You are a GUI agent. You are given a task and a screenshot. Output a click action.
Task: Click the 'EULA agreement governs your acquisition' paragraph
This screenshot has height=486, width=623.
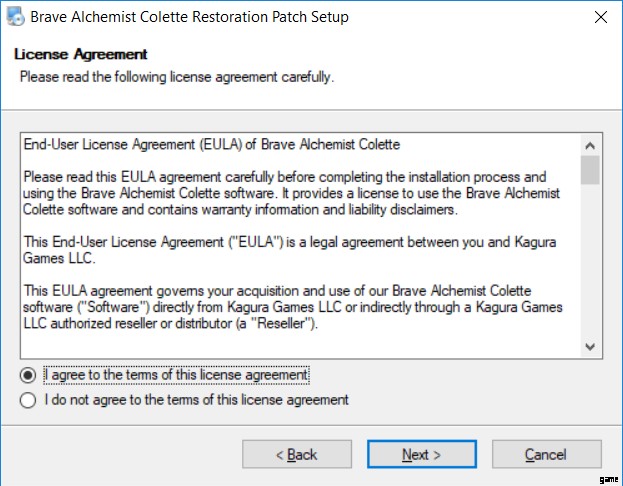pos(290,308)
